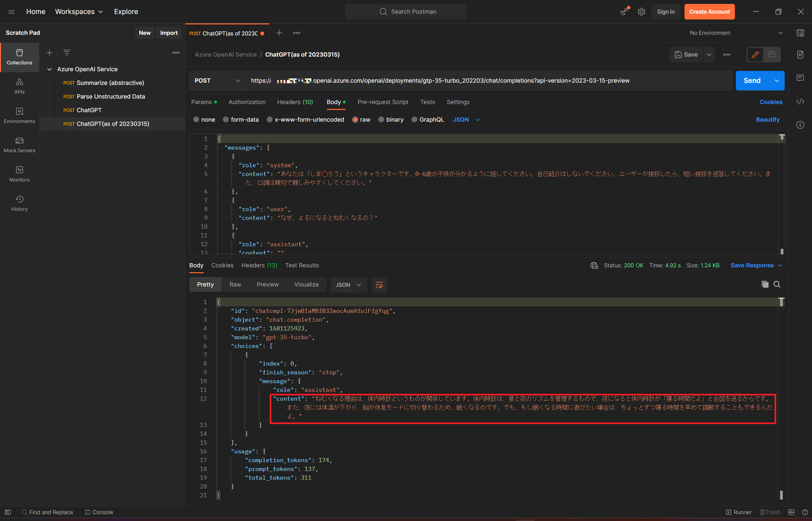Open the environment quick look icon
The width and height of the screenshot is (812, 521).
pyautogui.click(x=800, y=33)
